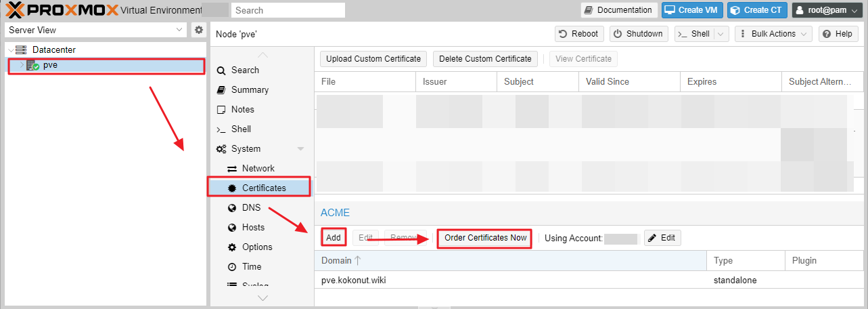Click the Type column header
Viewport: 868px width, 309px height.
point(746,260)
